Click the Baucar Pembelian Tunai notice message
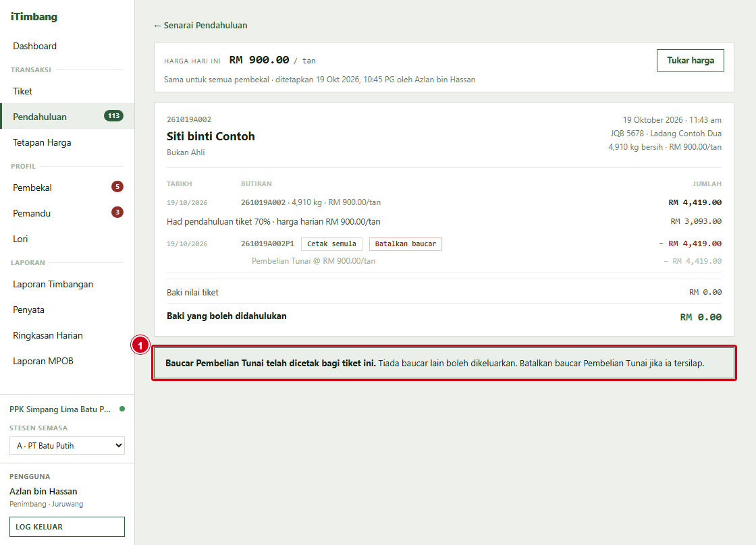This screenshot has height=545, width=756. point(444,364)
